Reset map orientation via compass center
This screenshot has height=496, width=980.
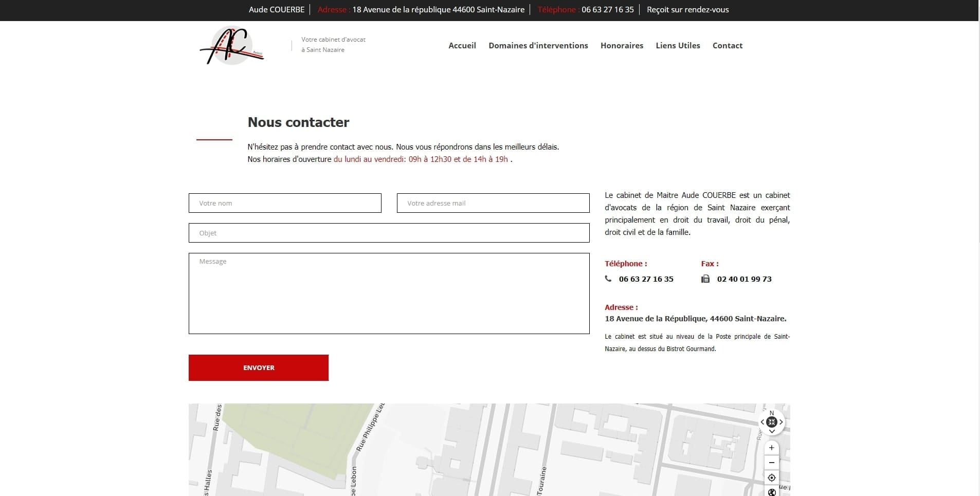pyautogui.click(x=772, y=422)
